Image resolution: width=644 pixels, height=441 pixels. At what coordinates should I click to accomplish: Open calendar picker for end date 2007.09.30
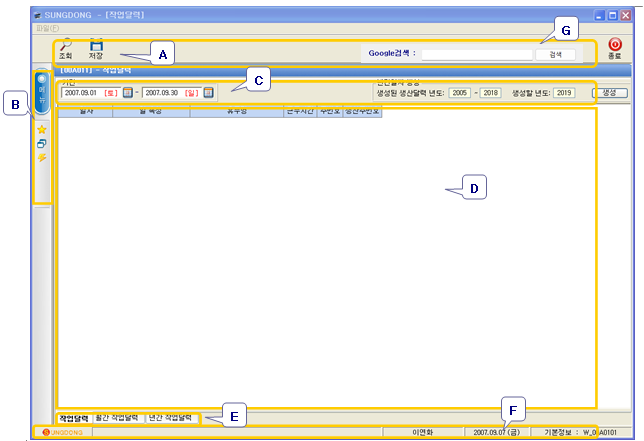(208, 93)
